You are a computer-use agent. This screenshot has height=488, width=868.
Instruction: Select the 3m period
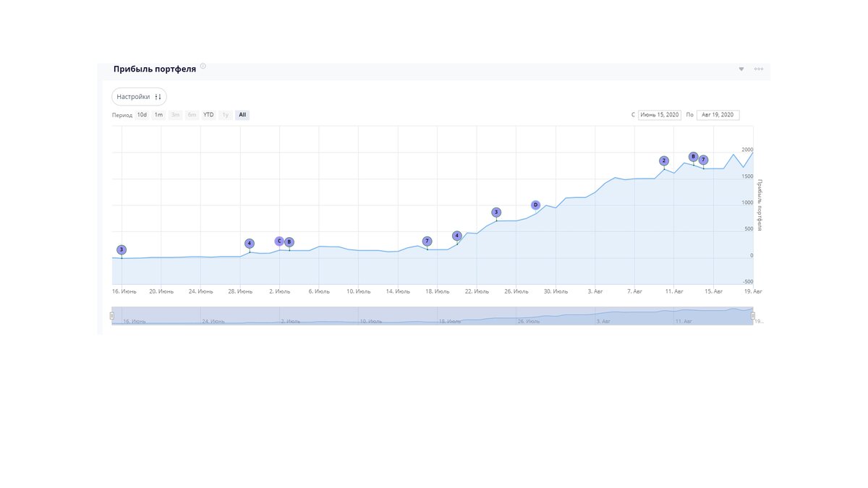tap(175, 115)
